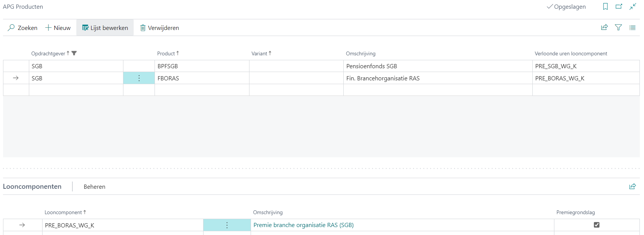Sort by the Product column header
Screen dimensions: 644x235
click(166, 53)
